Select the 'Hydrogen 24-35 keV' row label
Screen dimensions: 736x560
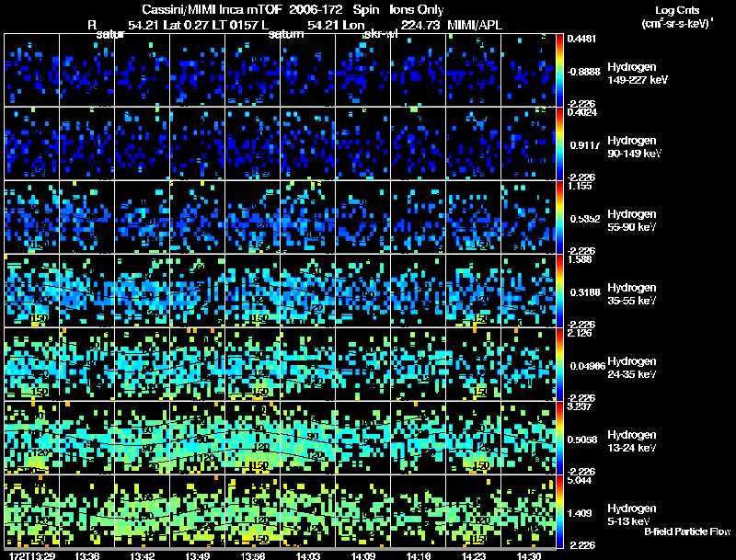(632, 368)
